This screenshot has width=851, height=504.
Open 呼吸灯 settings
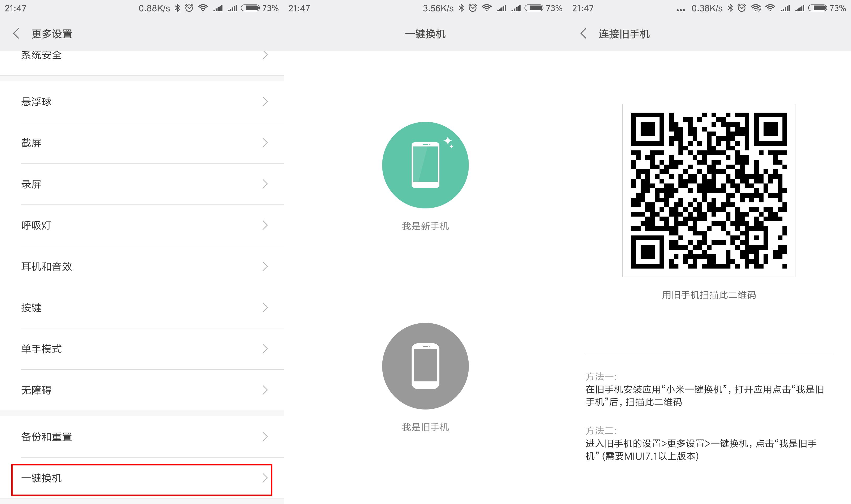142,225
